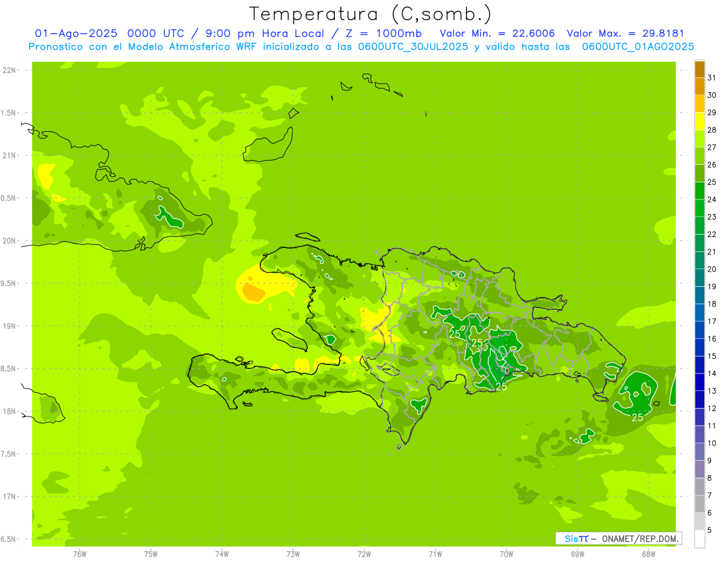Click the '76W' longitude label
Image resolution: width=728 pixels, height=562 pixels.
(79, 554)
